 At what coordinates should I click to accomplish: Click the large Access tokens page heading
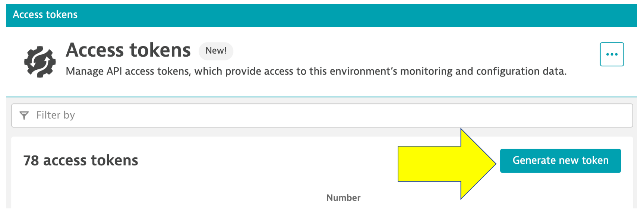(x=128, y=50)
